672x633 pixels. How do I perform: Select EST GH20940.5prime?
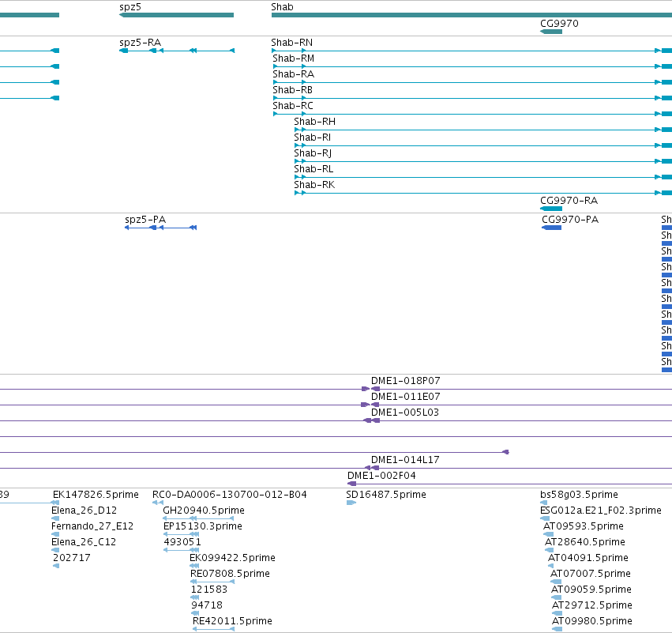(204, 511)
